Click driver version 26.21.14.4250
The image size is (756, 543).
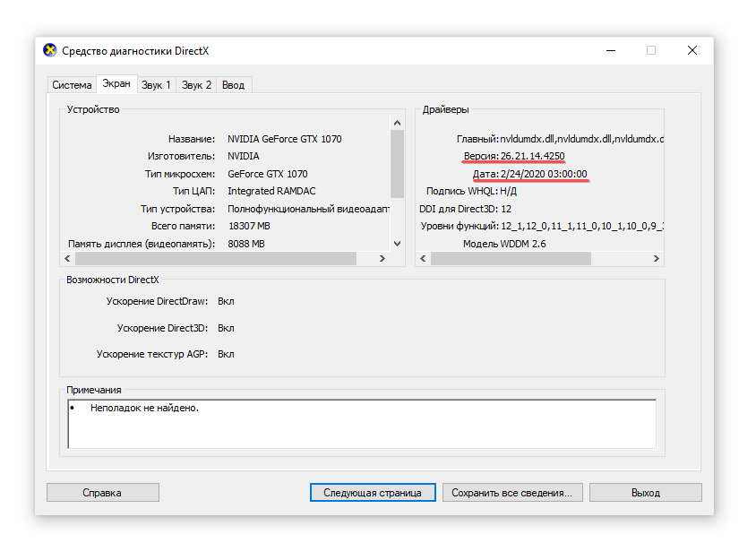coord(532,156)
